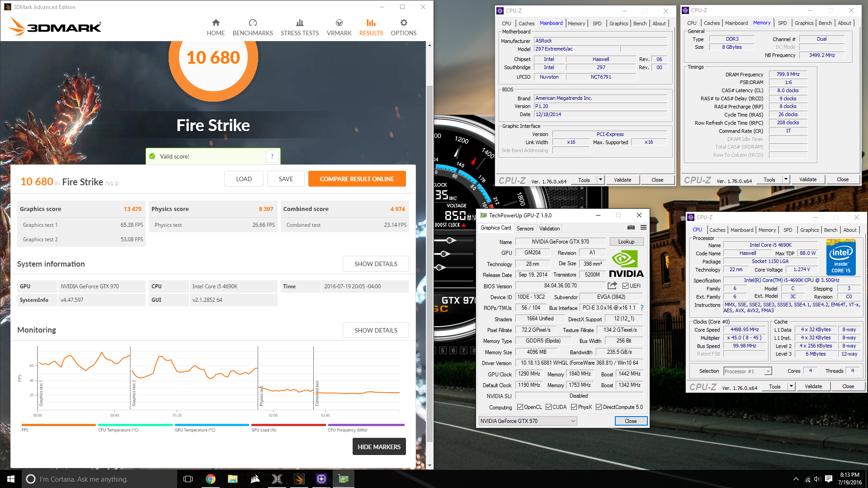Show details for Monitoring
Viewport: 868px width, 488px height.
pos(376,330)
